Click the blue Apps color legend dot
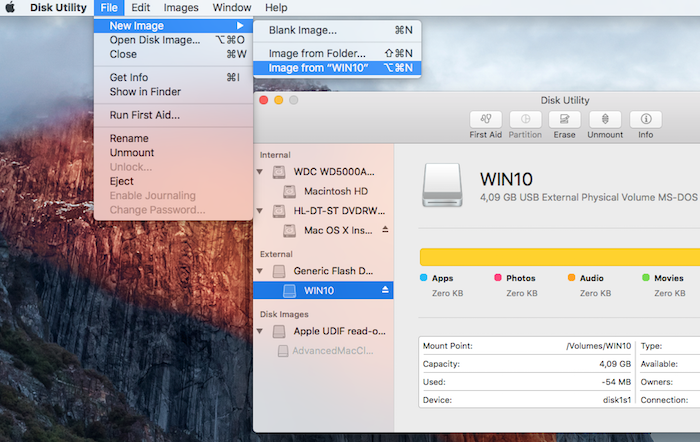Image resolution: width=700 pixels, height=442 pixels. click(x=424, y=278)
